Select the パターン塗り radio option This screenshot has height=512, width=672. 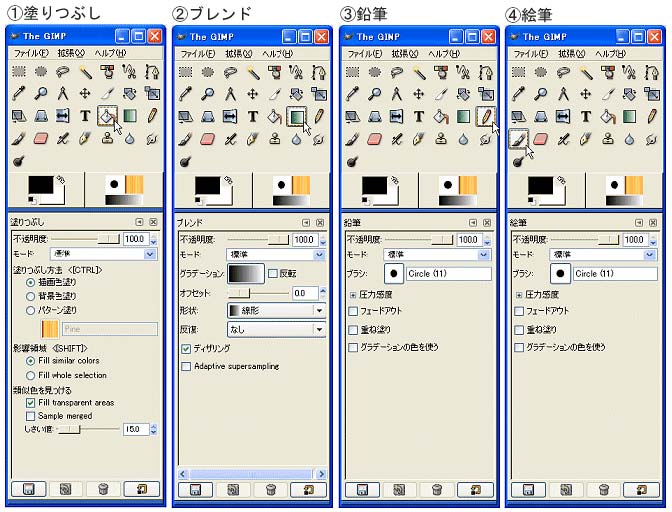click(x=30, y=310)
